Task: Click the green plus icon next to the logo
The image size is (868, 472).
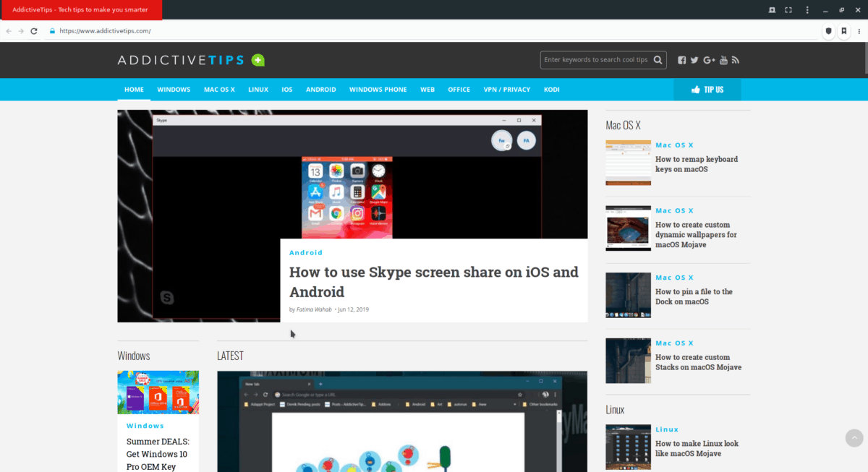Action: [x=258, y=59]
